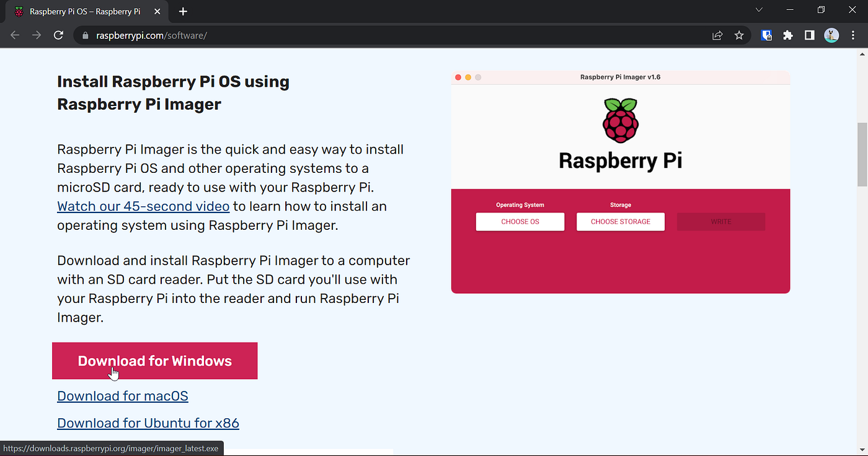The width and height of the screenshot is (868, 456).
Task: Click the browser back arrow
Action: pos(15,35)
